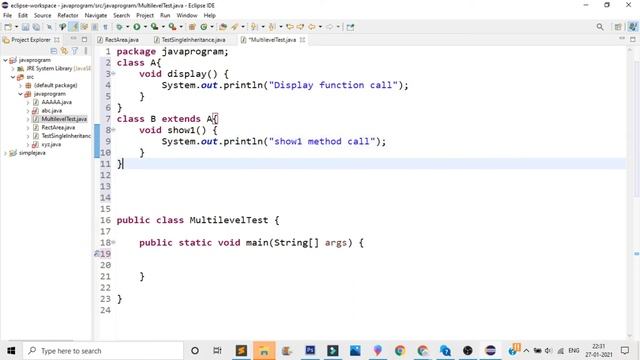Expand the JRE System Library node

tap(13, 69)
